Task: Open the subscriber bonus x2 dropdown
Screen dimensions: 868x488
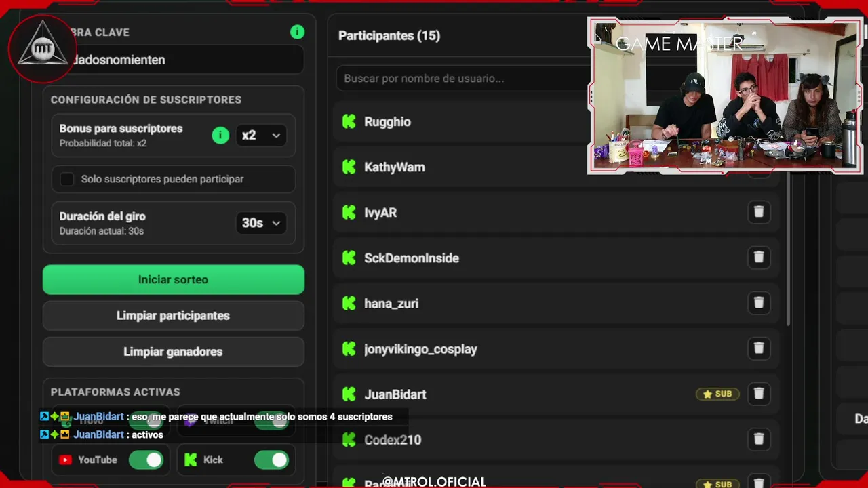Action: pos(261,135)
